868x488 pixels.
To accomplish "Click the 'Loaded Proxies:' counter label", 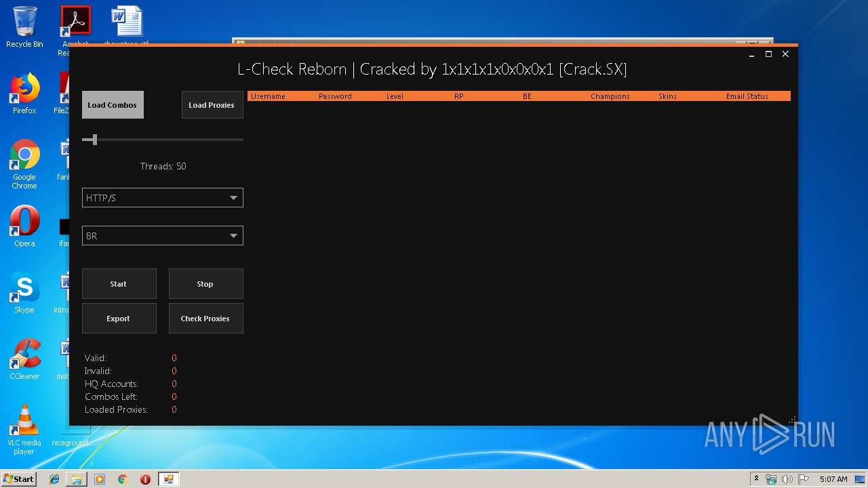I will pyautogui.click(x=116, y=409).
